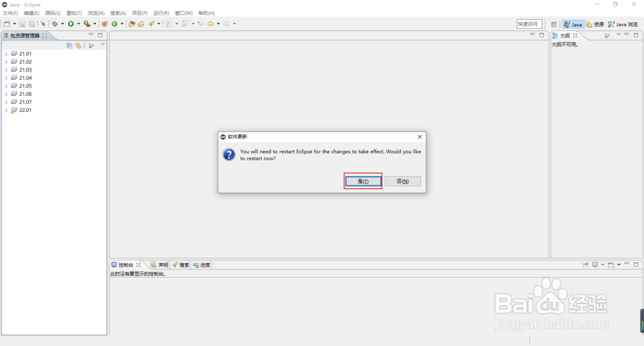644x346 pixels.
Task: Open the New wizard dropdown arrow
Action: click(x=14, y=24)
